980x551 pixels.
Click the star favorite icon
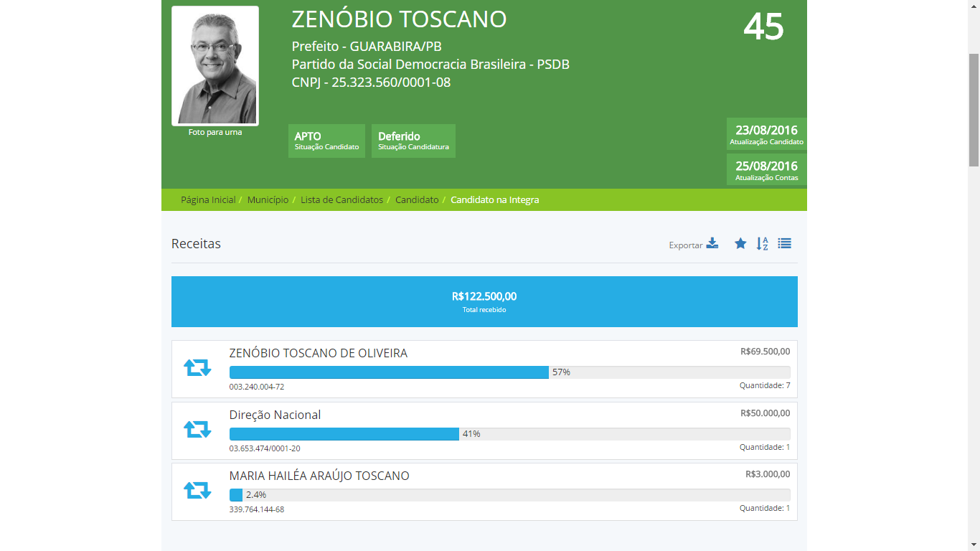tap(740, 243)
